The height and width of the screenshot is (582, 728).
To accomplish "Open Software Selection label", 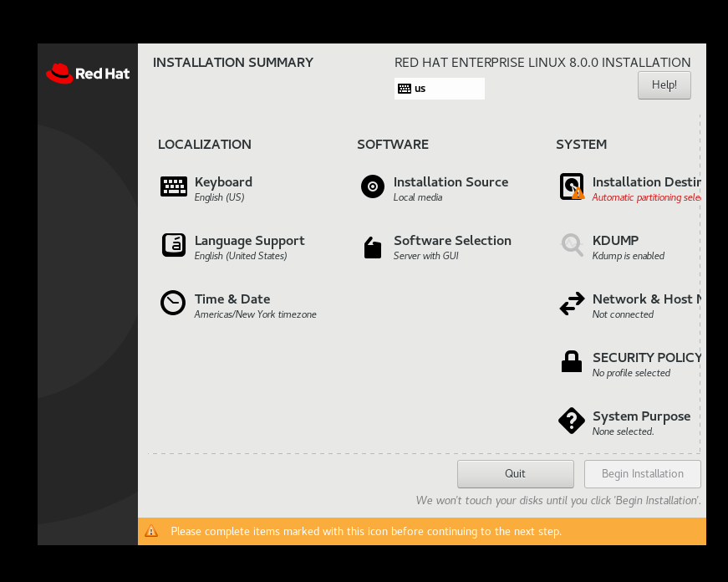I will pos(452,241).
